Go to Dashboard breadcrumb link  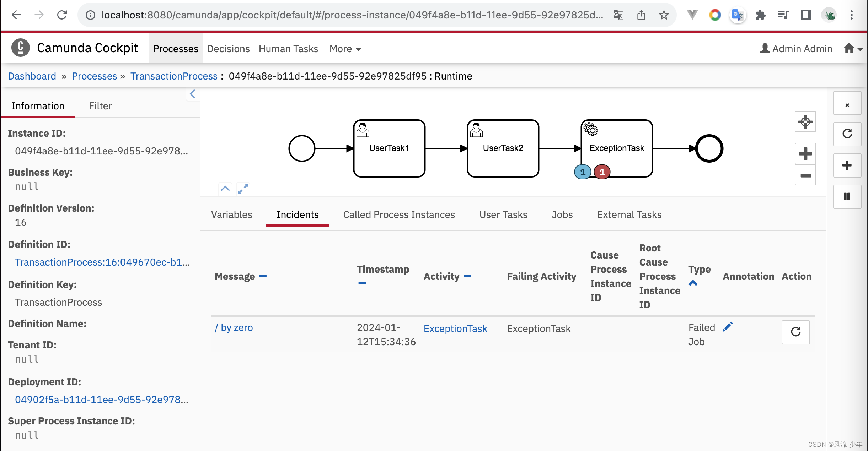pos(32,76)
